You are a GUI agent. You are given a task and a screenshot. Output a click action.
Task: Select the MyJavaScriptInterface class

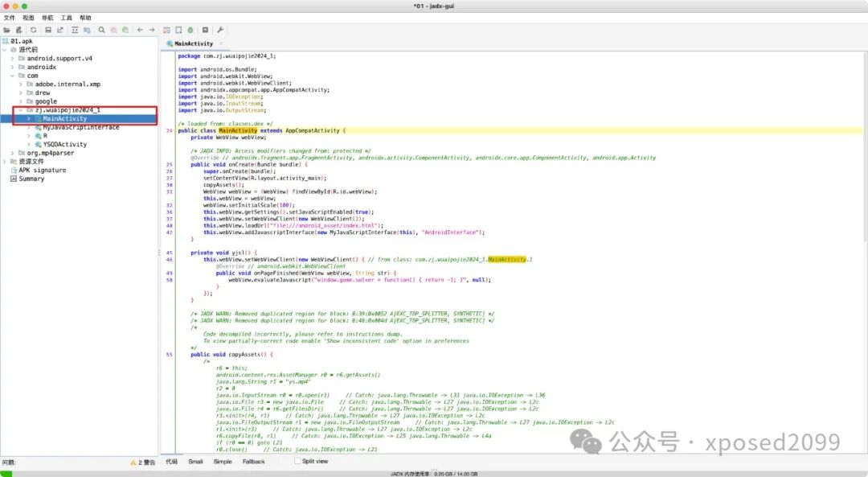81,127
